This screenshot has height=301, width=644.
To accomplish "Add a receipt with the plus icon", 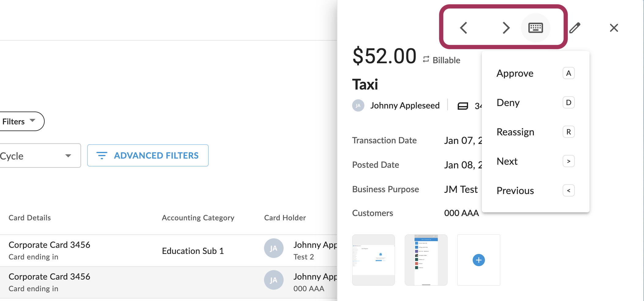I will (x=479, y=260).
